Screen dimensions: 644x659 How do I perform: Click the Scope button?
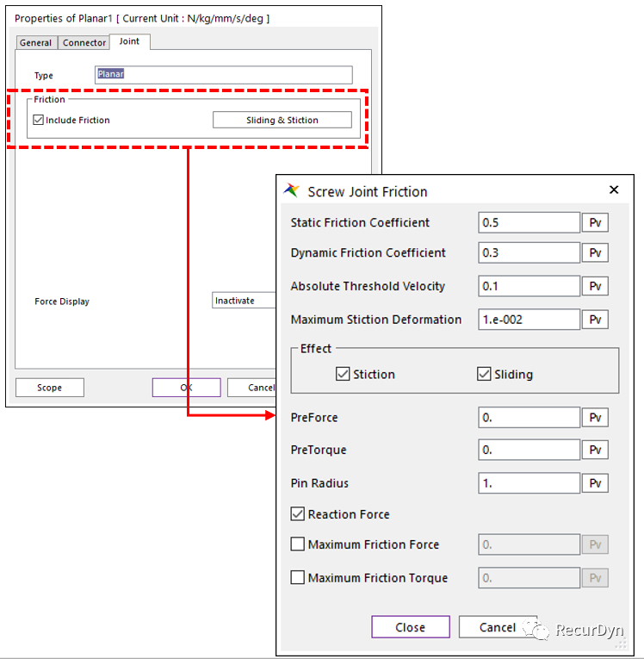pos(50,388)
